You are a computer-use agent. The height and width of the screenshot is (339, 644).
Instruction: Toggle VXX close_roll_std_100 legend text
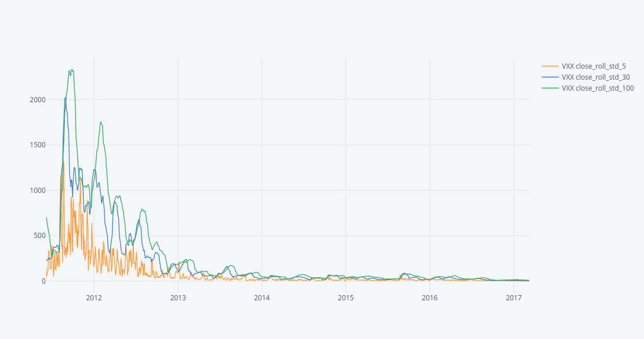597,88
